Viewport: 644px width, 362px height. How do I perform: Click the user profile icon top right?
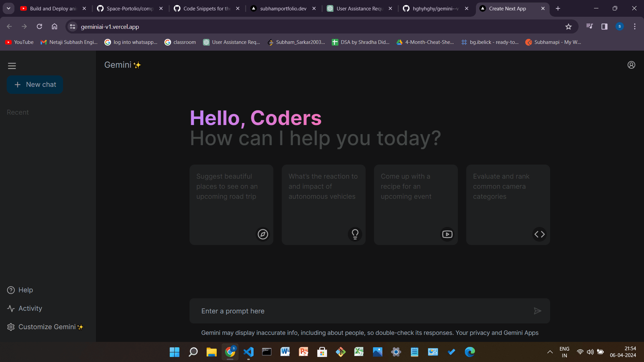pos(631,65)
